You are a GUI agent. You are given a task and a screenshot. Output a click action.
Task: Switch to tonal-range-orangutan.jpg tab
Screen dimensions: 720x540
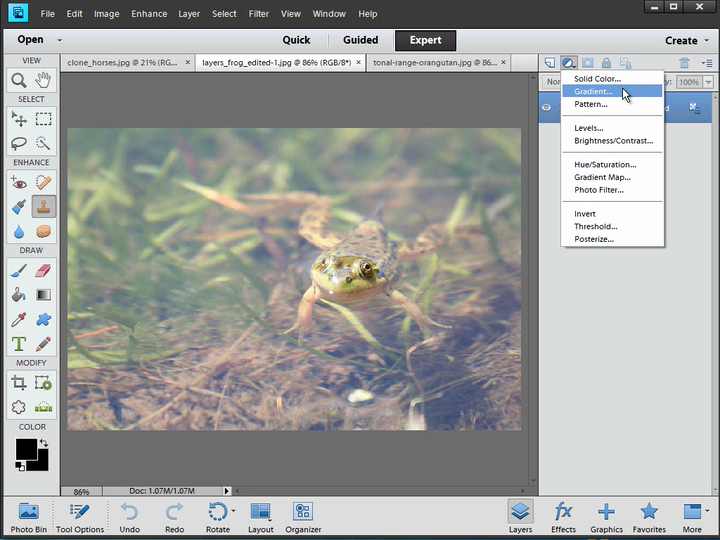[433, 62]
